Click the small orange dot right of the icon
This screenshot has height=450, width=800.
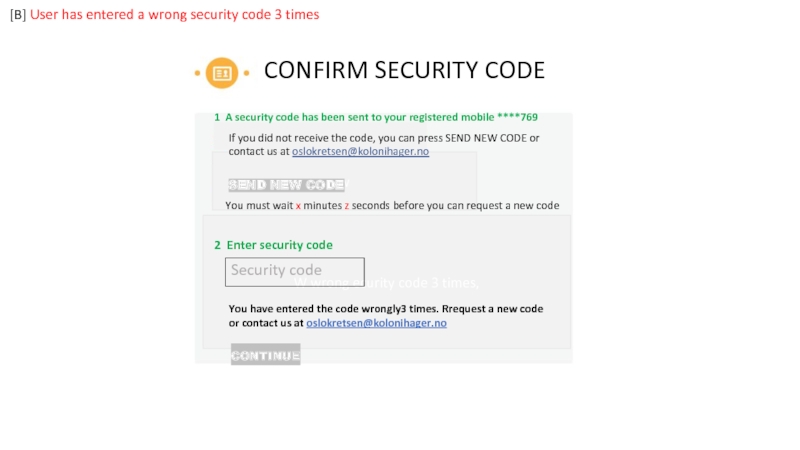point(246,74)
